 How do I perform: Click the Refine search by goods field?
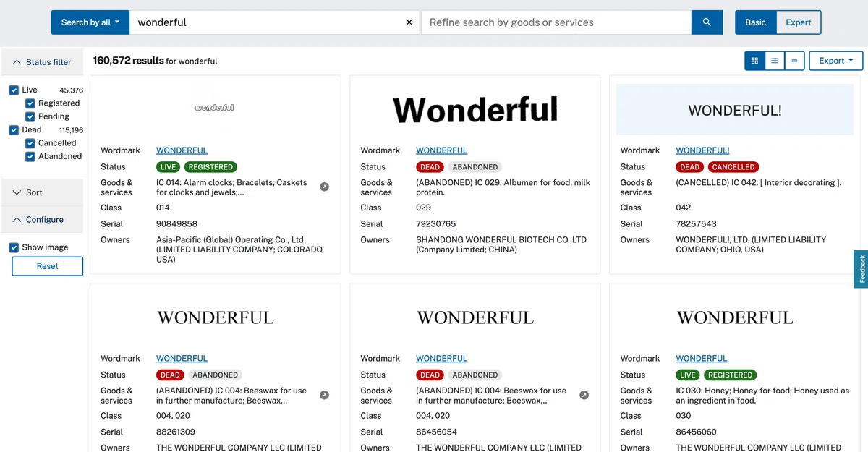coord(556,22)
